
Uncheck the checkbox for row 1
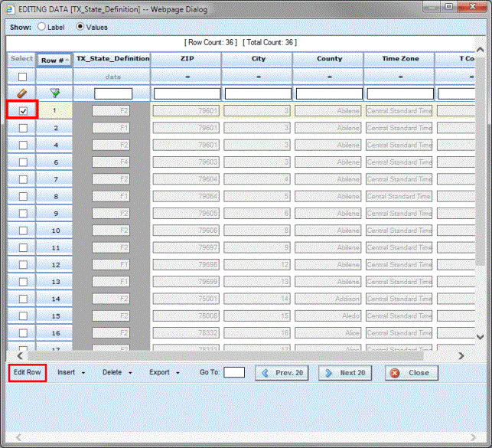pos(23,111)
